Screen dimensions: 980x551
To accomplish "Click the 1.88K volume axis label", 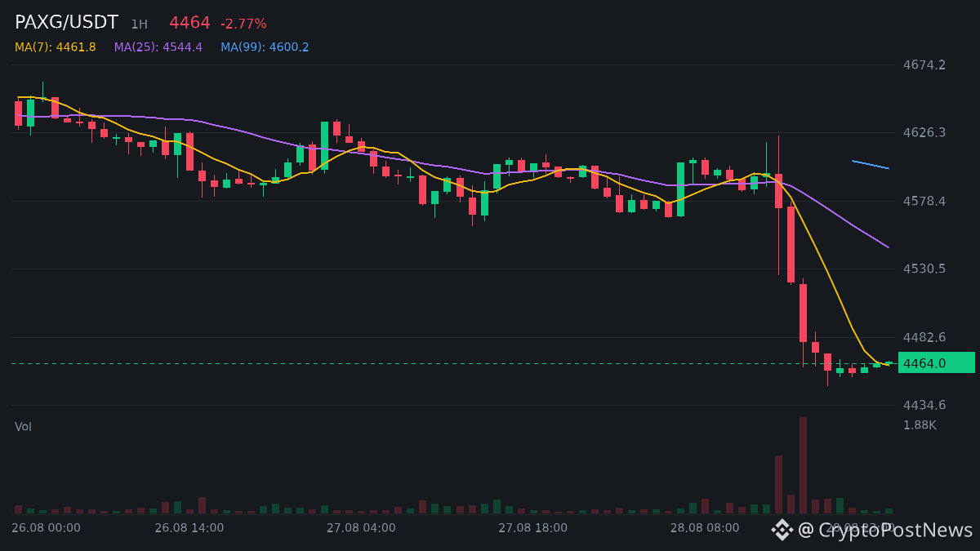I will coord(920,424).
